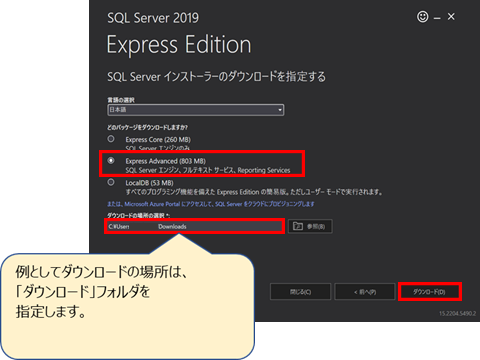Click the smiley face feedback icon

[x=423, y=17]
